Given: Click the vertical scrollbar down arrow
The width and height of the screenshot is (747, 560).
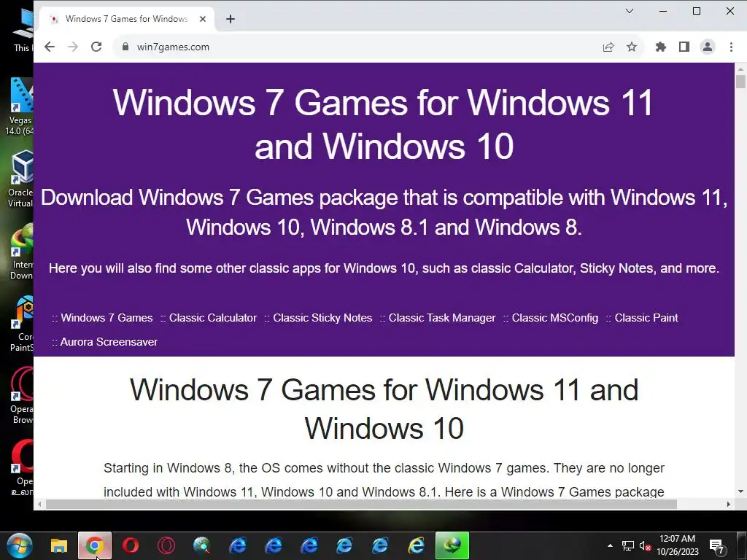Looking at the screenshot, I should tap(740, 491).
